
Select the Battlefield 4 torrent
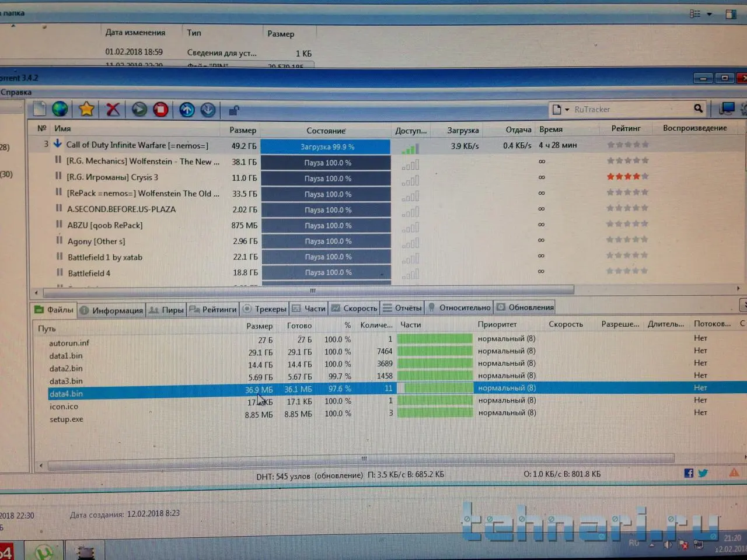coord(89,273)
